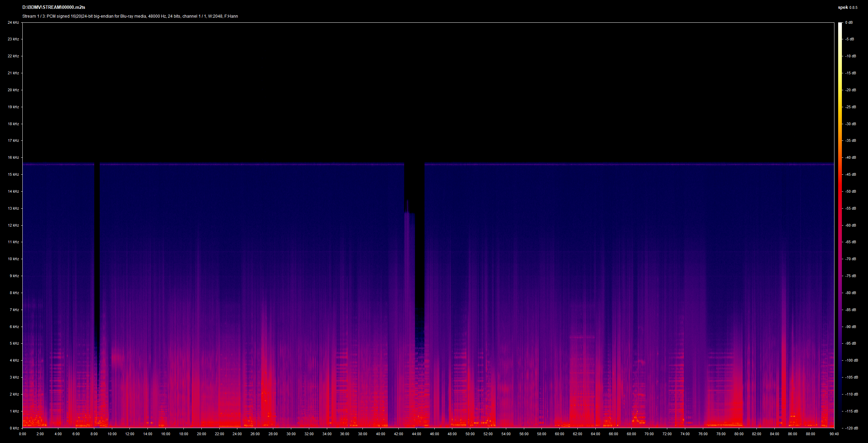Select the "-30 dB" level label

851,124
